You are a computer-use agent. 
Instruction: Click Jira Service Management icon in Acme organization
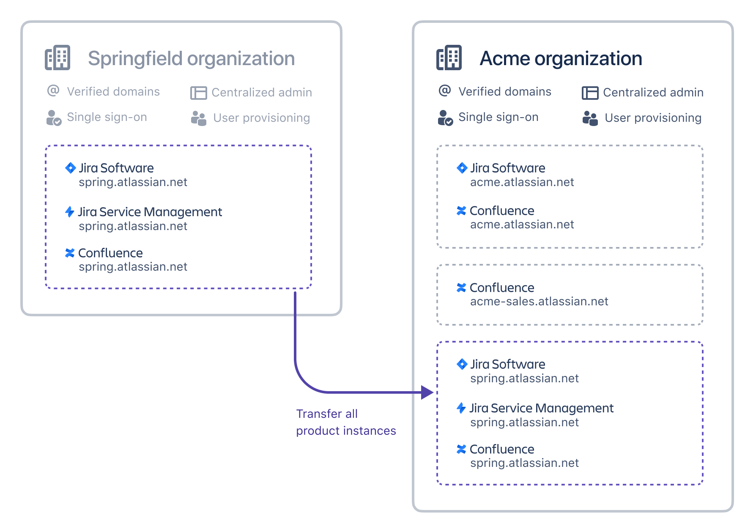[x=461, y=408]
